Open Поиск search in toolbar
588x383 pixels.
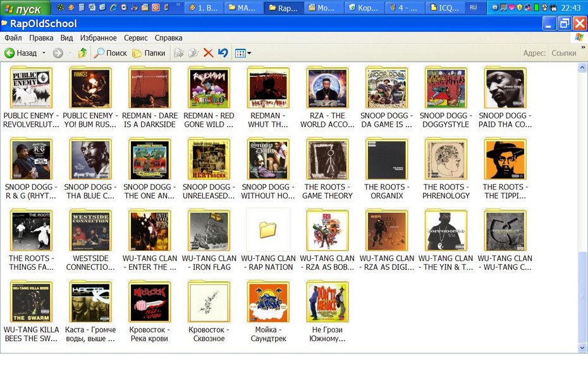click(x=110, y=53)
